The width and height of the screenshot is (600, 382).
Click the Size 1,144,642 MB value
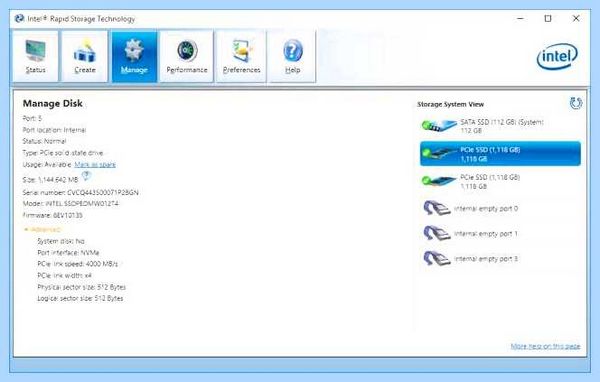pos(50,180)
